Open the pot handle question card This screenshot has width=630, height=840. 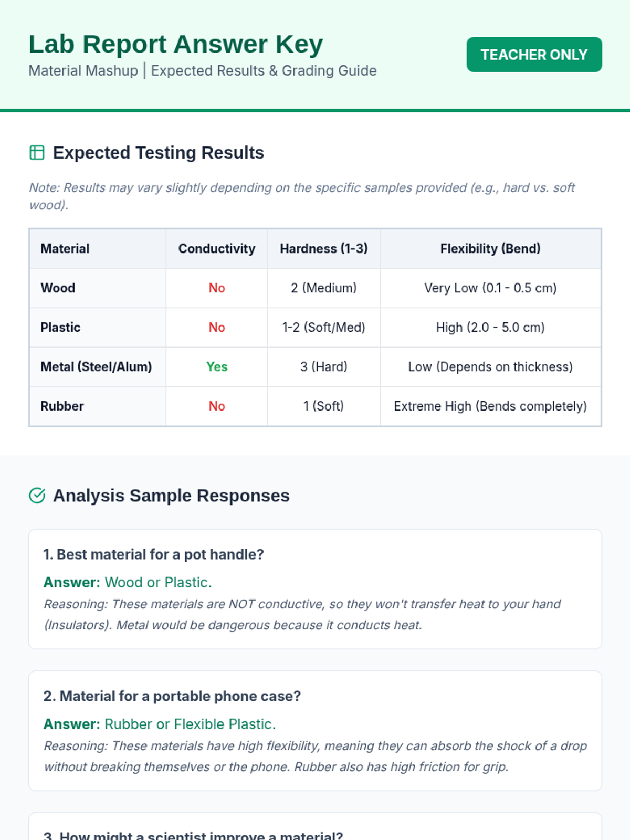(153, 554)
